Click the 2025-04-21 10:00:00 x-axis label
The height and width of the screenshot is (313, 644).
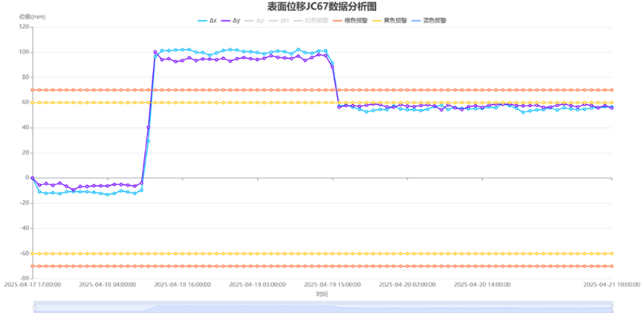pyautogui.click(x=612, y=284)
